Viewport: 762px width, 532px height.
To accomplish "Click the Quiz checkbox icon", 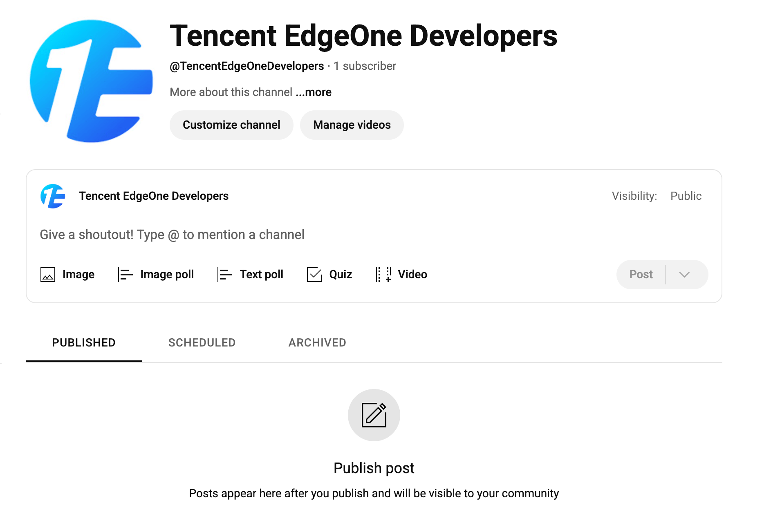I will click(x=314, y=275).
